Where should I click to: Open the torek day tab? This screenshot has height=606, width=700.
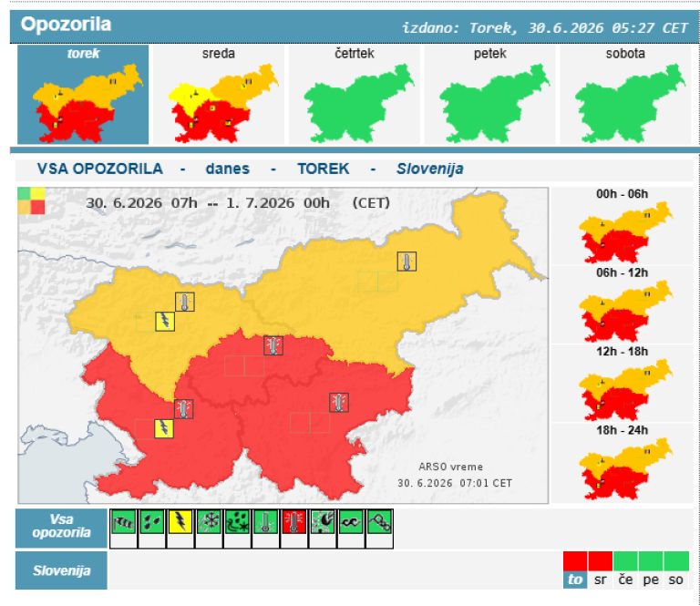pos(83,94)
